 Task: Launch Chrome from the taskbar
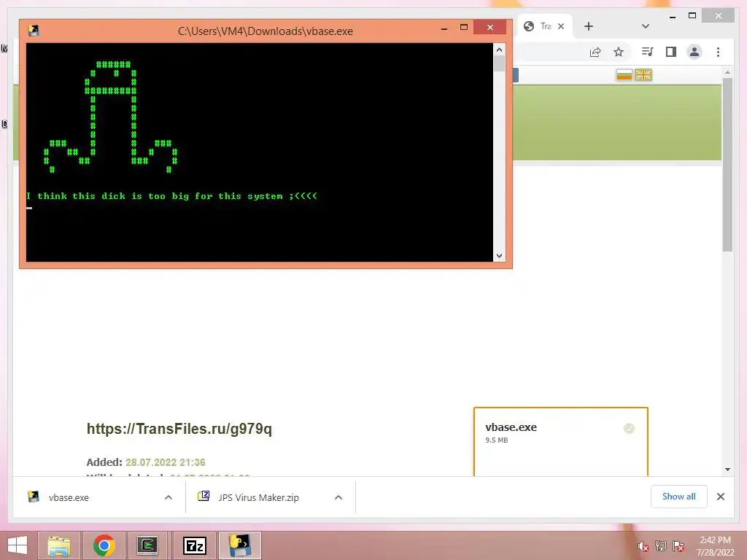click(104, 545)
